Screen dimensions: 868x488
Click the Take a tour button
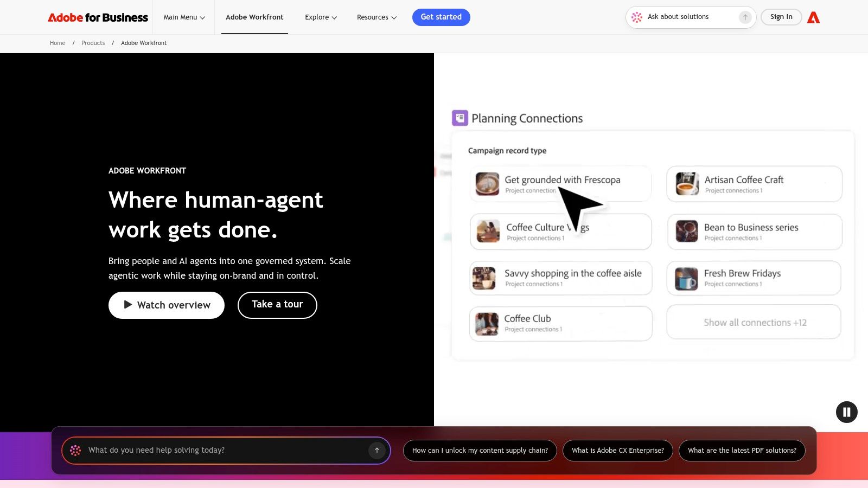[277, 305]
